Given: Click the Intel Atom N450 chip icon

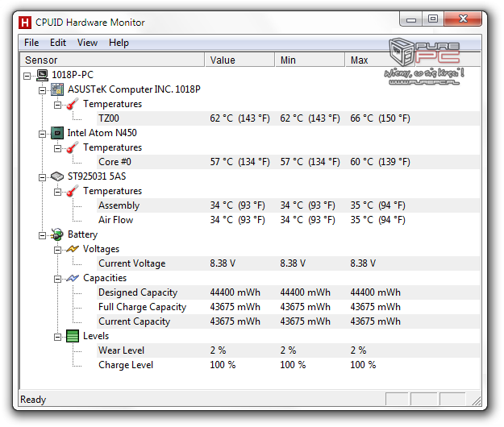Looking at the screenshot, I should click(57, 133).
